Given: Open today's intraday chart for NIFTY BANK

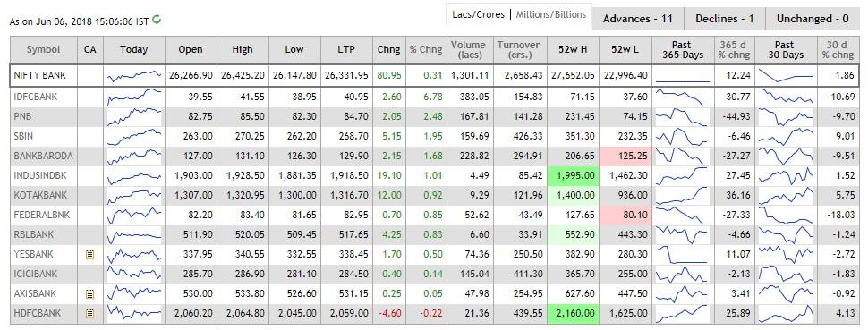Looking at the screenshot, I should [134, 76].
